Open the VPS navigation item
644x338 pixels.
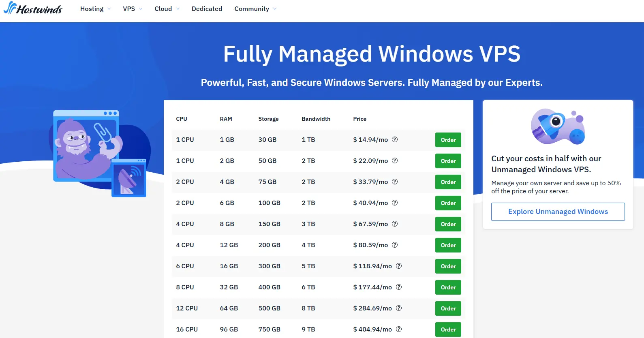(129, 9)
